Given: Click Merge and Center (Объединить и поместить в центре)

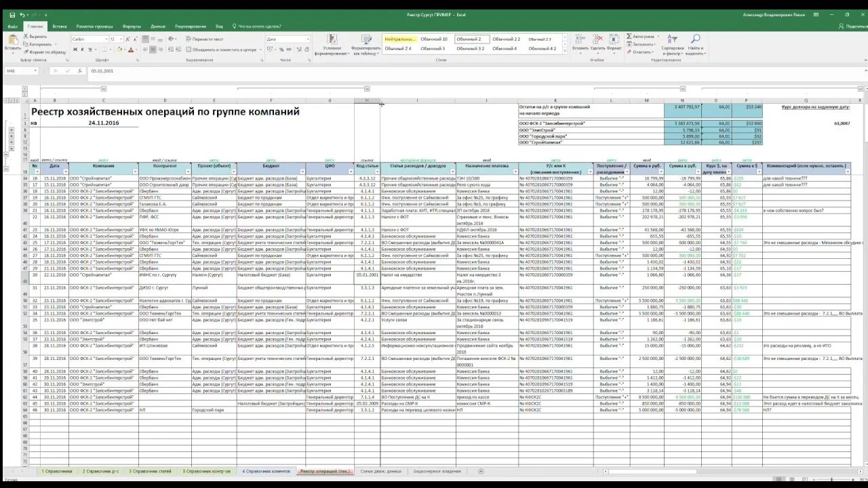Looking at the screenshot, I should click(221, 49).
